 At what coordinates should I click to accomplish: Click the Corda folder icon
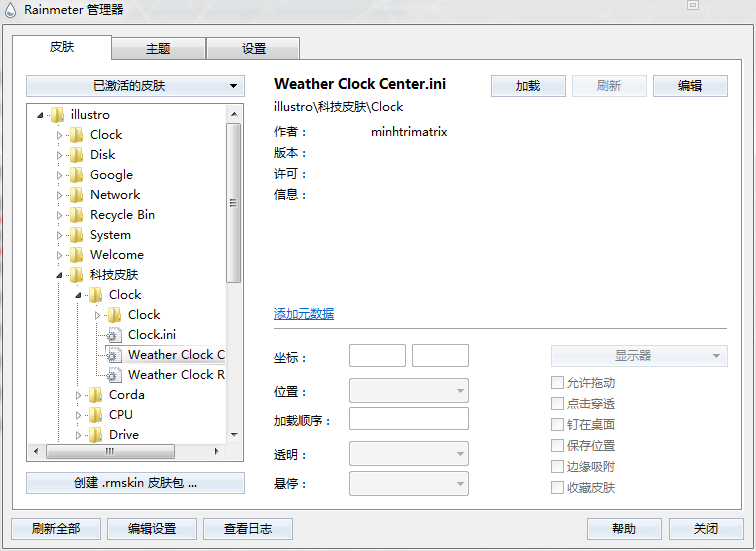click(95, 395)
